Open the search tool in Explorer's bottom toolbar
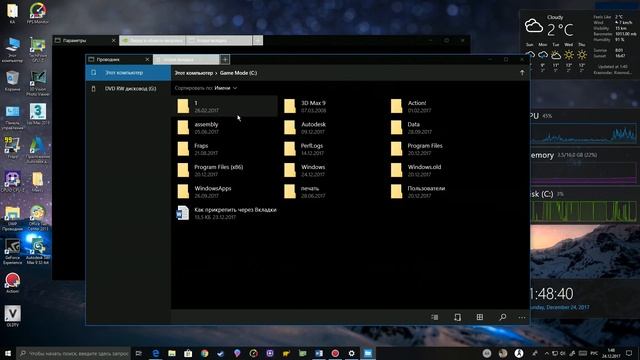 point(502,317)
